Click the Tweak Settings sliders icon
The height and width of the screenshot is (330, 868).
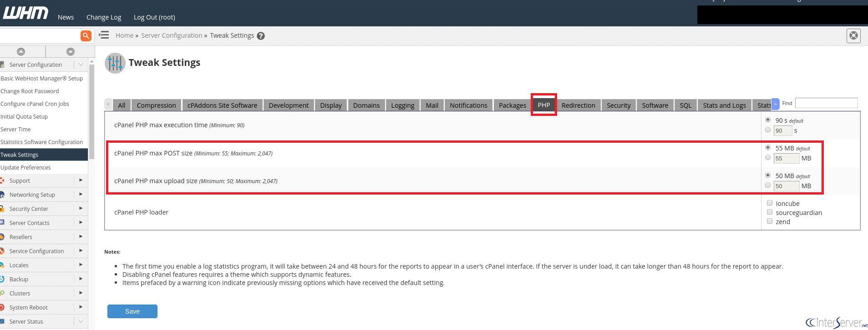point(115,63)
